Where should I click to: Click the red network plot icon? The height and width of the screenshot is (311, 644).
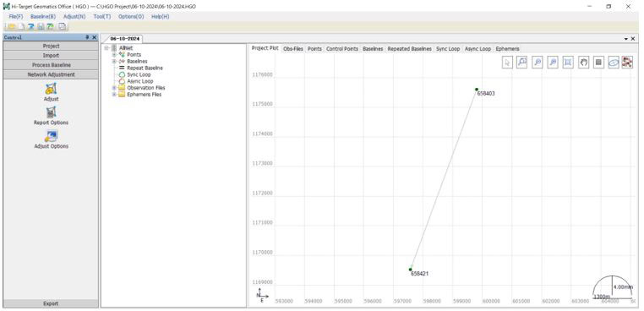[627, 62]
